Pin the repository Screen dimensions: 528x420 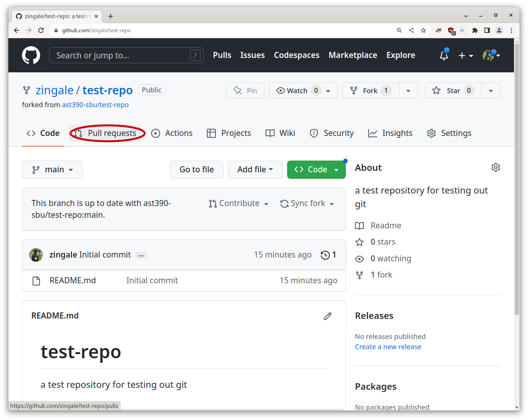(x=245, y=90)
